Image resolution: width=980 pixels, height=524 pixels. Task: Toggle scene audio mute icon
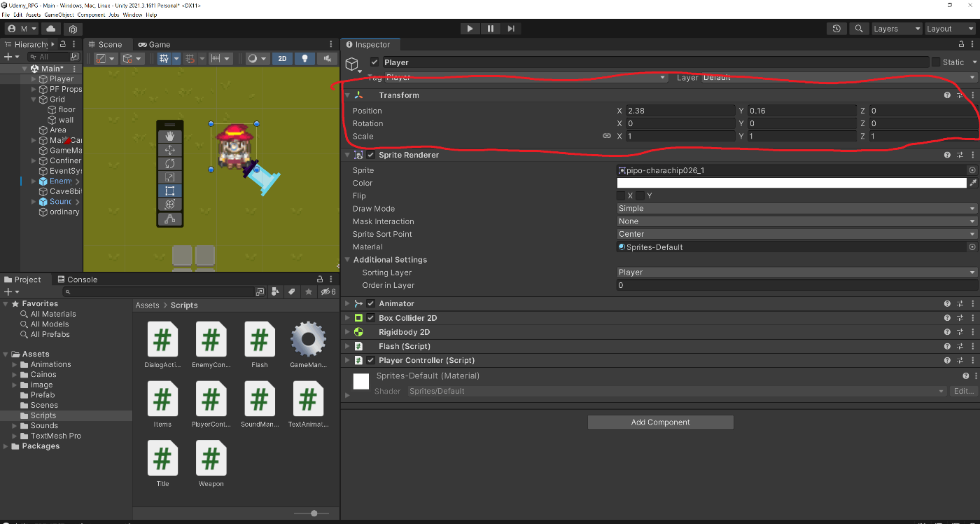[327, 59]
